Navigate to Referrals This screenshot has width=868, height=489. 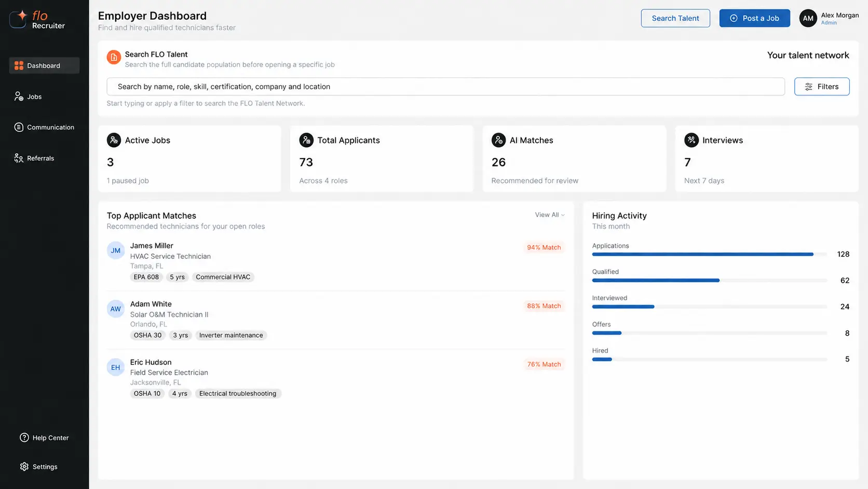(x=35, y=158)
